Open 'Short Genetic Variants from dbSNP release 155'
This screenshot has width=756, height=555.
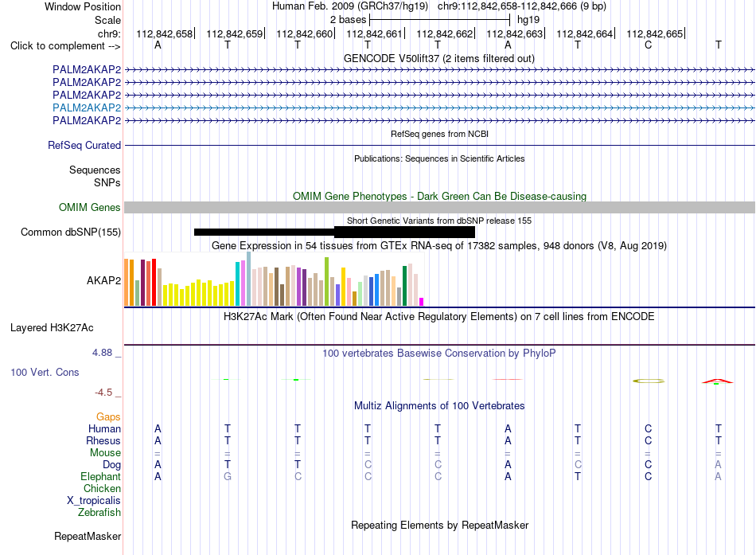(439, 221)
